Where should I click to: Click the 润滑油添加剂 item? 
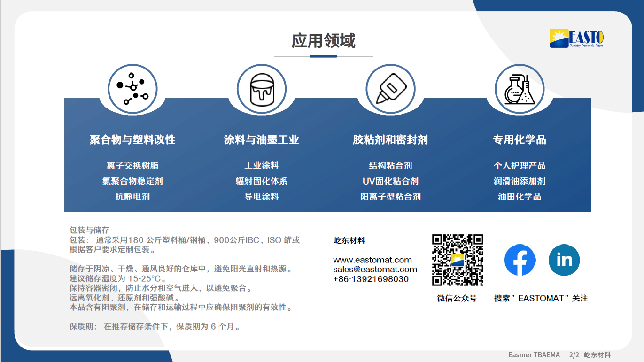point(520,181)
